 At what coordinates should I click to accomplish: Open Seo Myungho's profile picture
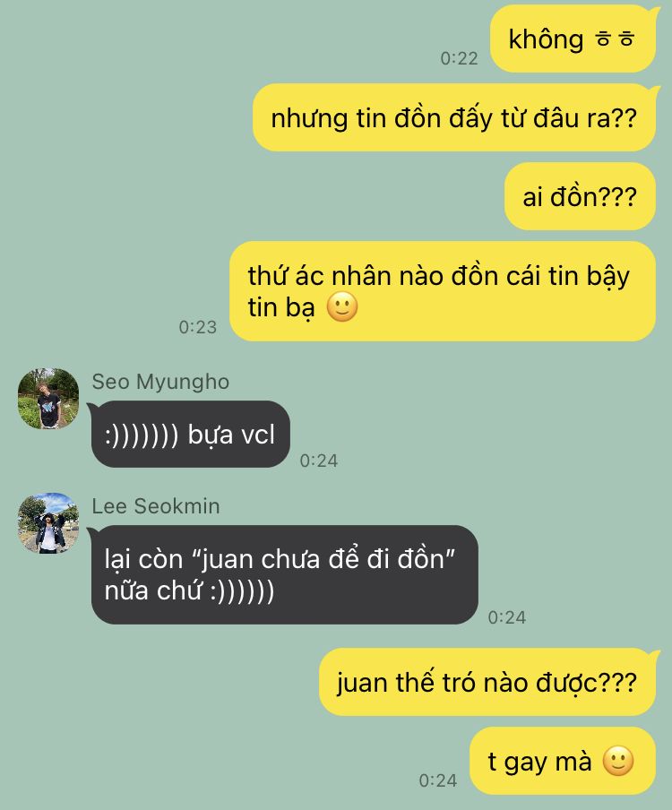point(48,399)
